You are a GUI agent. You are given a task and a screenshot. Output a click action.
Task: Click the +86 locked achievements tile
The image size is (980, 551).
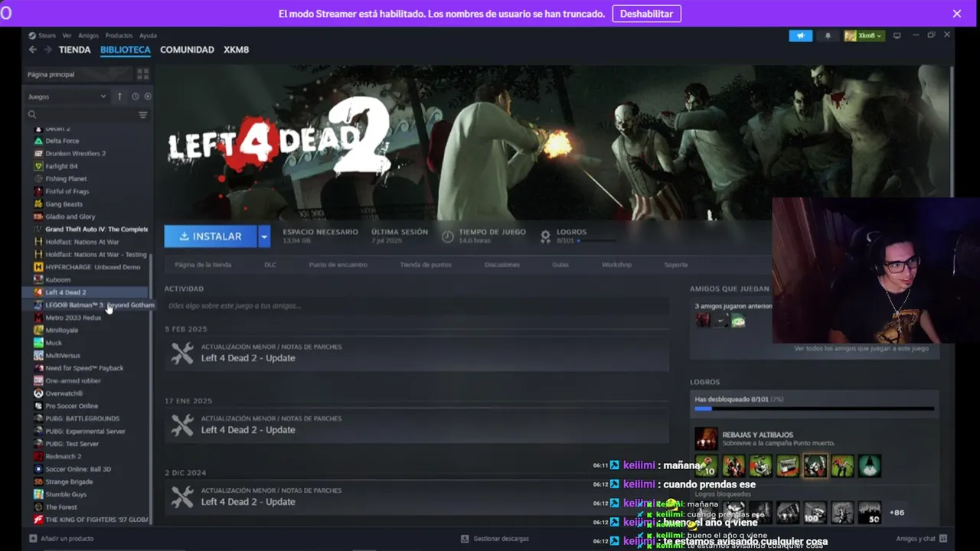tap(897, 513)
